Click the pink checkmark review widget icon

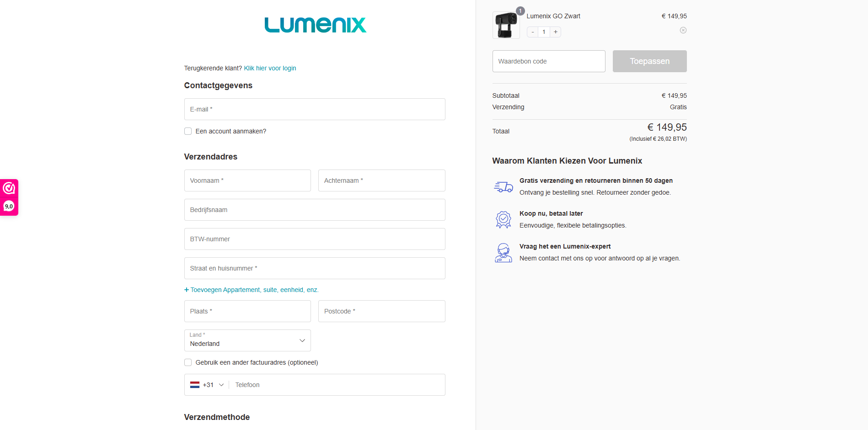point(9,188)
